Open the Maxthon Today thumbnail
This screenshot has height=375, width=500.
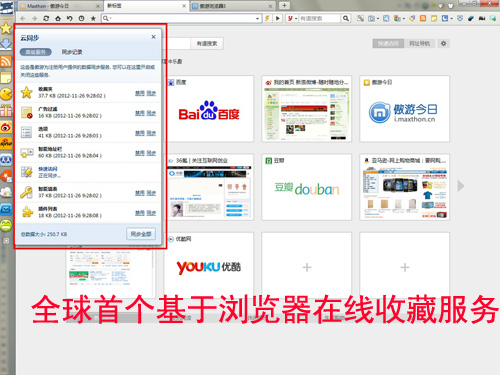pos(405,109)
